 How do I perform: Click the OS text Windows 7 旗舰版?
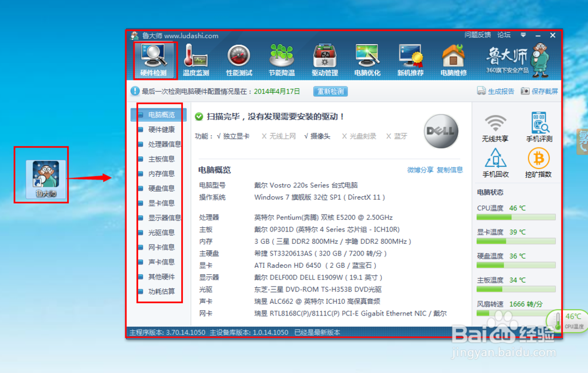click(x=319, y=197)
